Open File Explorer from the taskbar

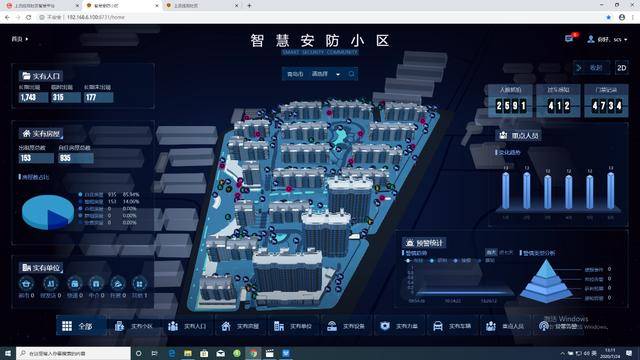coord(188,353)
